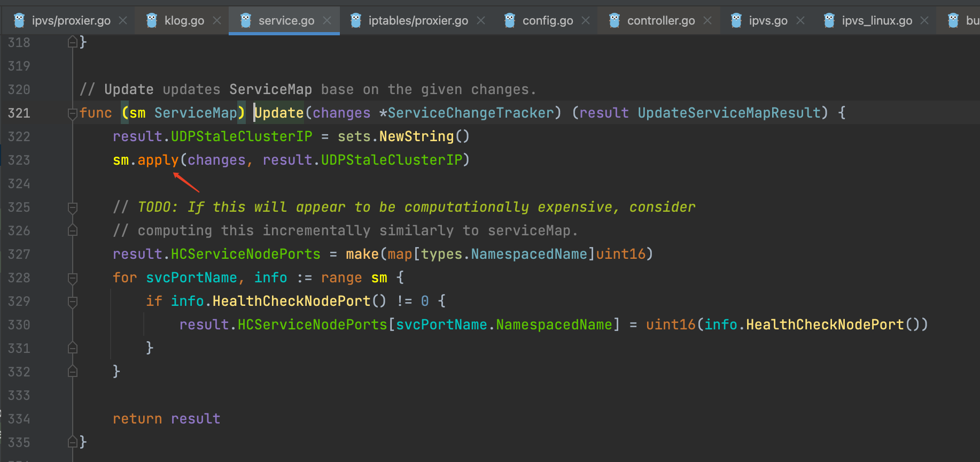
Task: Click the gopher icon on klog.go tab
Action: pyautogui.click(x=152, y=20)
